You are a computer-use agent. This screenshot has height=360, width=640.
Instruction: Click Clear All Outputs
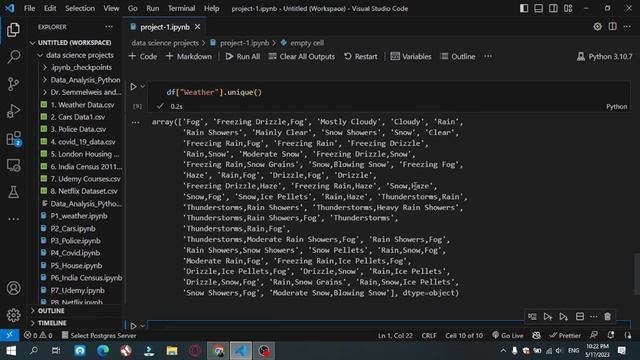coord(302,56)
